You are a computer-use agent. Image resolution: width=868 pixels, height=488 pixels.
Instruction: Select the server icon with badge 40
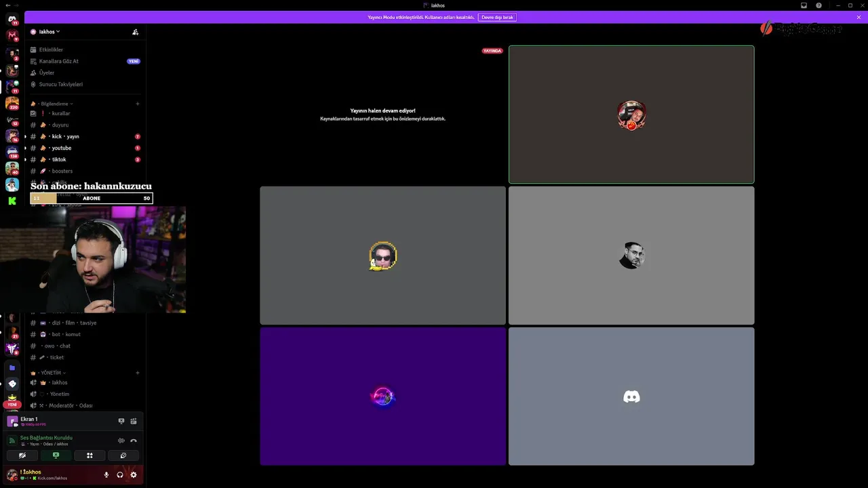(x=12, y=168)
